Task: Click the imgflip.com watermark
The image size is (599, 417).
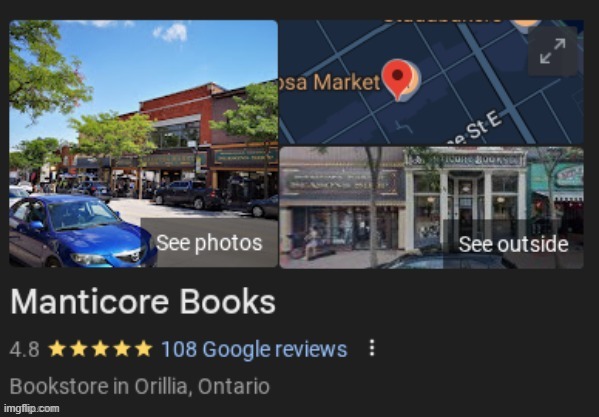Action: coord(31,409)
